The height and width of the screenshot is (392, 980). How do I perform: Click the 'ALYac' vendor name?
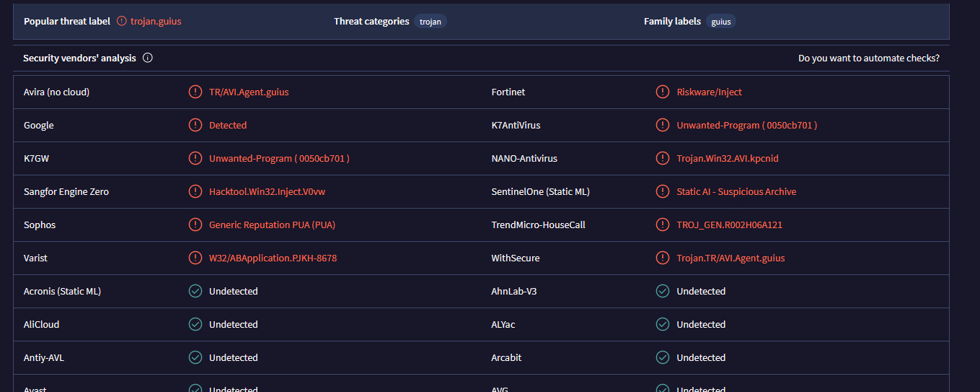pos(503,324)
